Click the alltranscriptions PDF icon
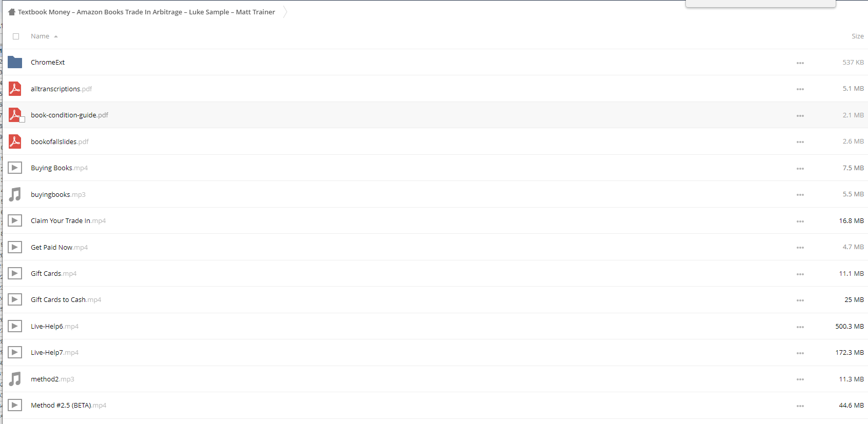 click(15, 89)
